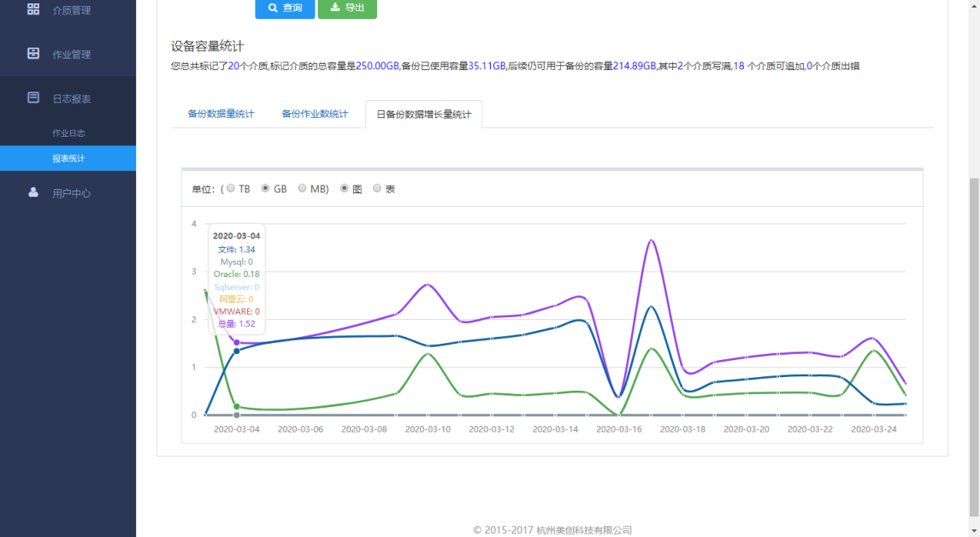Open the 备份数据量统计 tab

coord(221,114)
